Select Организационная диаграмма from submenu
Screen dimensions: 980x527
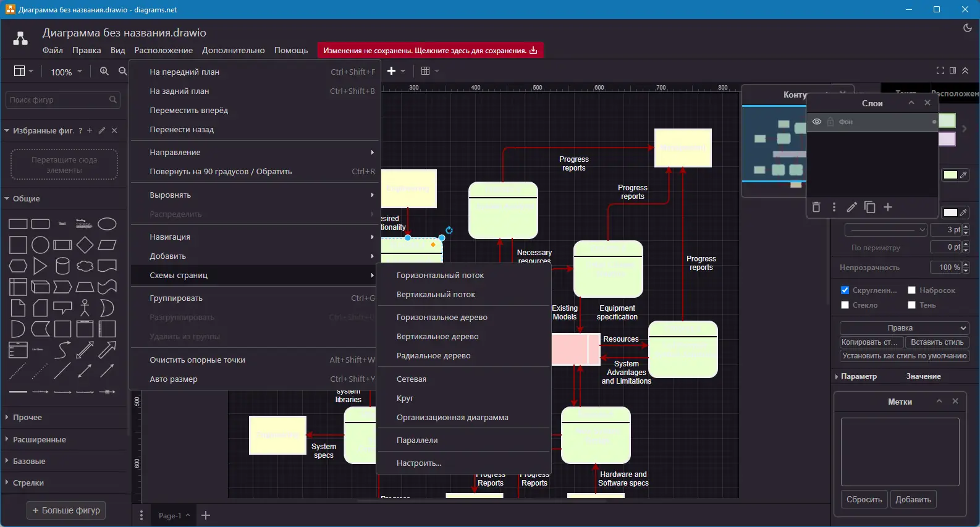(452, 418)
